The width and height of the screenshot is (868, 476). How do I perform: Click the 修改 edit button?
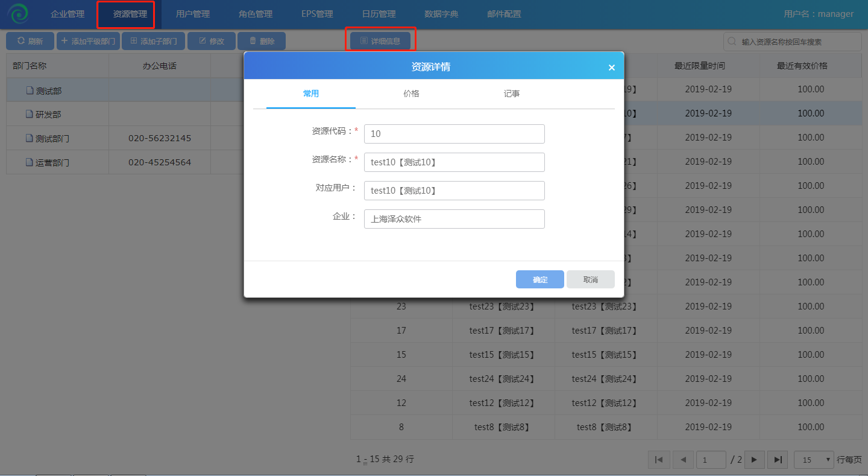click(x=212, y=41)
